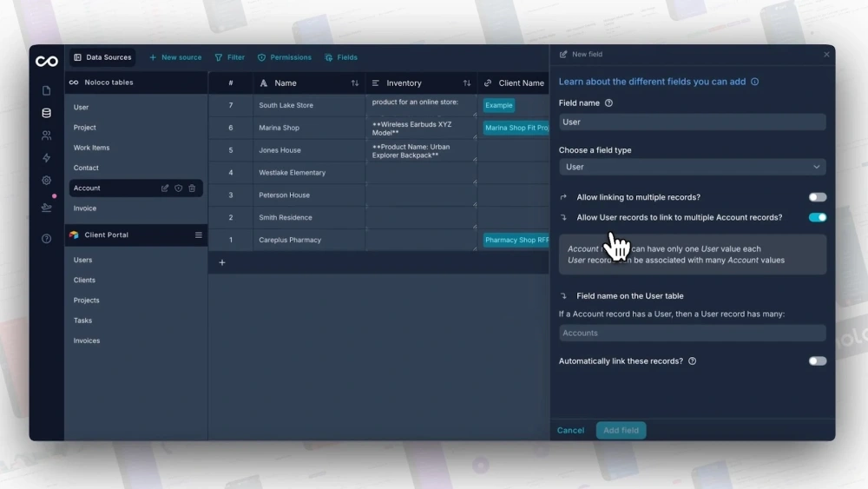Open the help question mark sidebar icon

pyautogui.click(x=47, y=239)
